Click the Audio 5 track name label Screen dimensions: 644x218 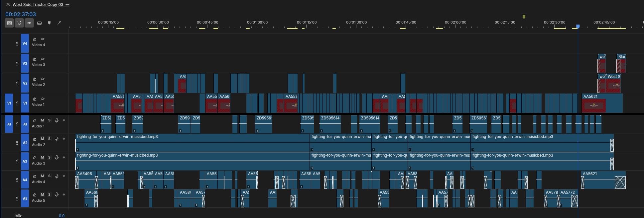tap(39, 200)
